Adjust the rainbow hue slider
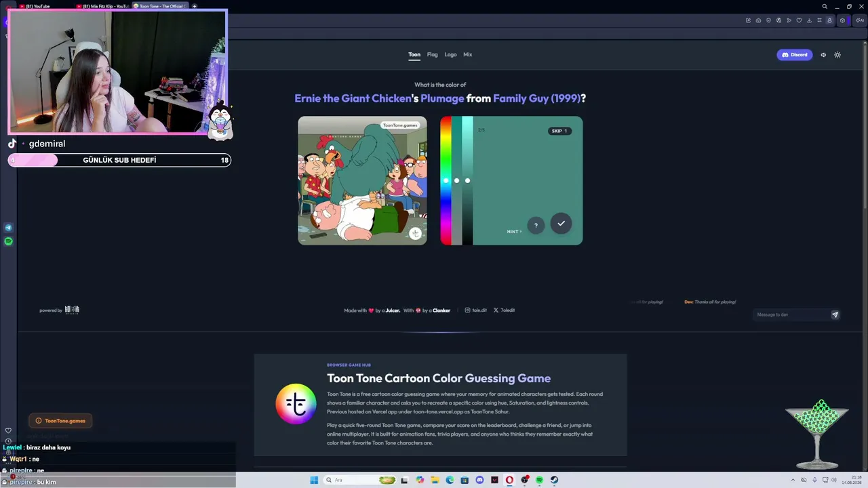868x488 pixels. pos(446,180)
